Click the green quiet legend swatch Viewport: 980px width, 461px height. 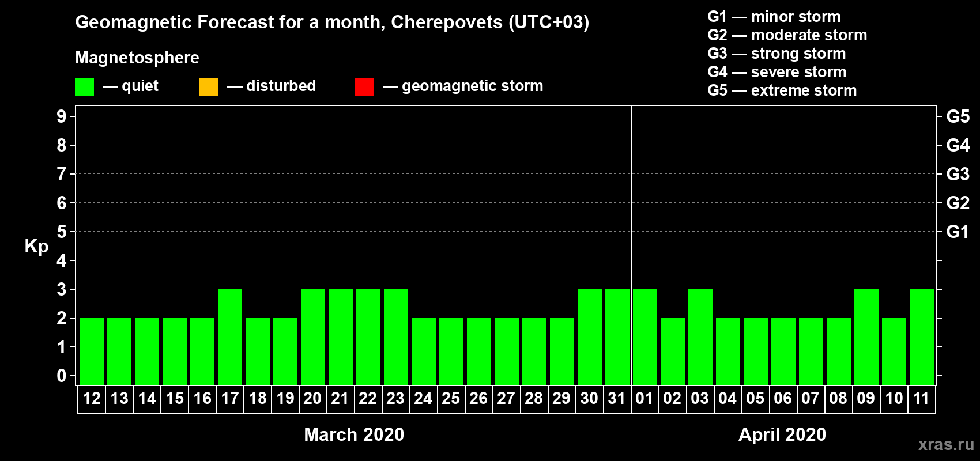84,87
